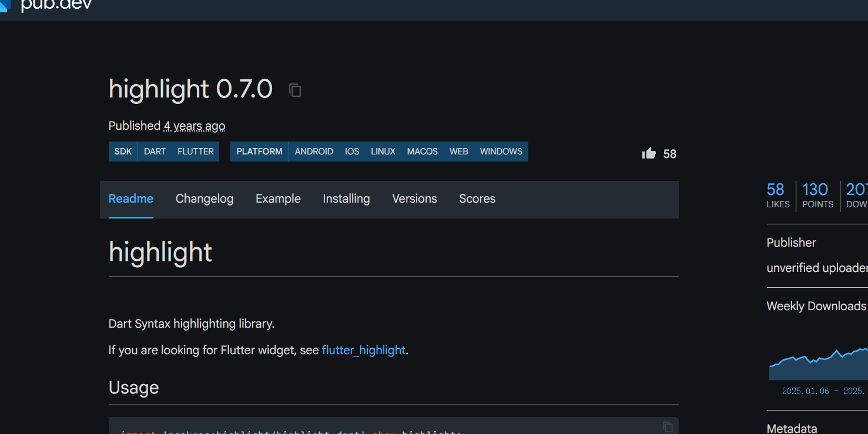Follow the flutter_highlight link

click(363, 350)
